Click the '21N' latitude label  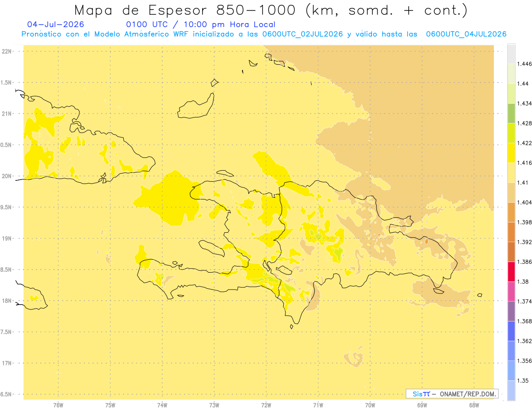point(8,114)
